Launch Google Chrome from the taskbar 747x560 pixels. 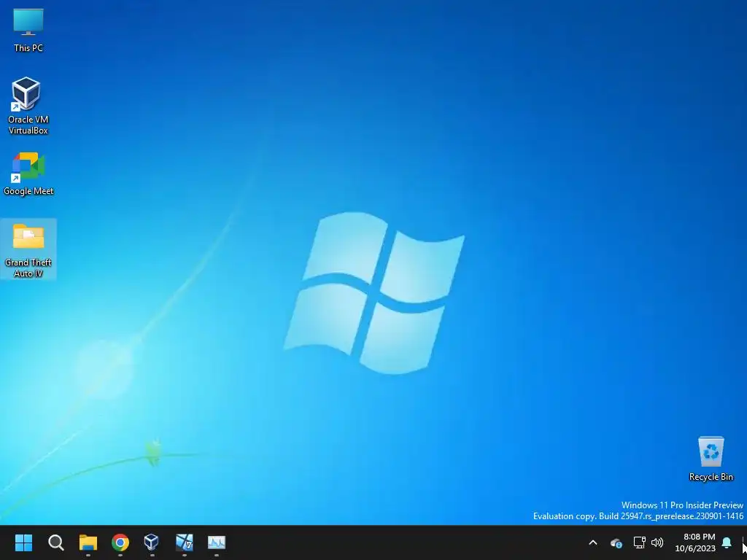click(x=120, y=542)
